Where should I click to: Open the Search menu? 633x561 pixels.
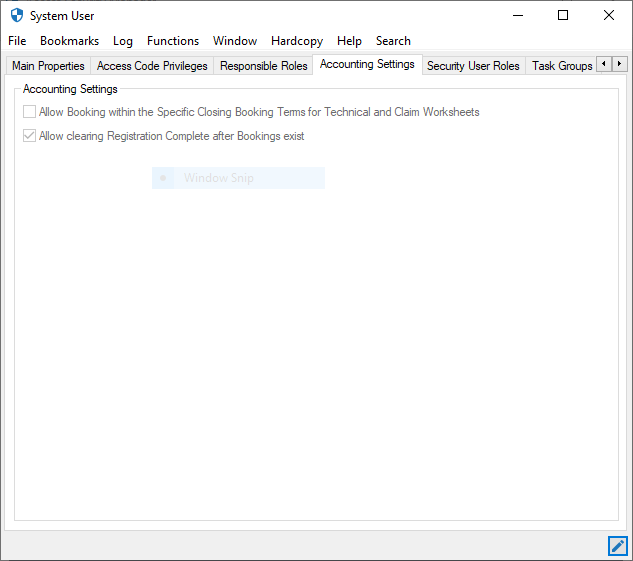coord(393,41)
